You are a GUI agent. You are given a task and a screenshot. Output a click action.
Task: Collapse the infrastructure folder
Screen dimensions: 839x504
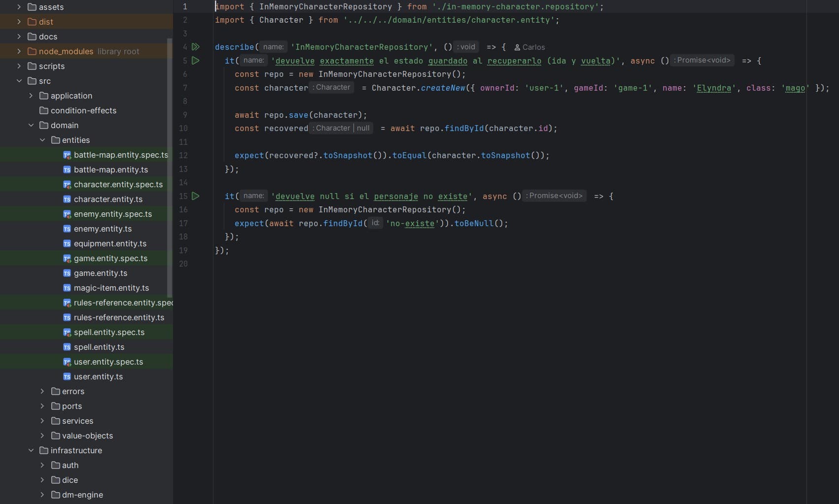pyautogui.click(x=31, y=450)
